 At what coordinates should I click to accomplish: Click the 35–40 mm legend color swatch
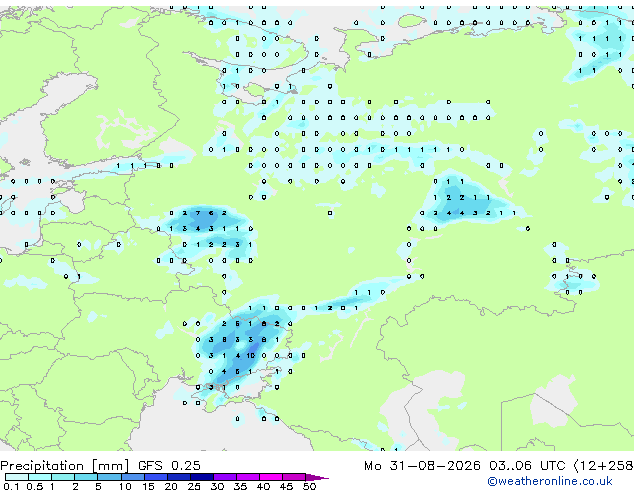click(247, 477)
